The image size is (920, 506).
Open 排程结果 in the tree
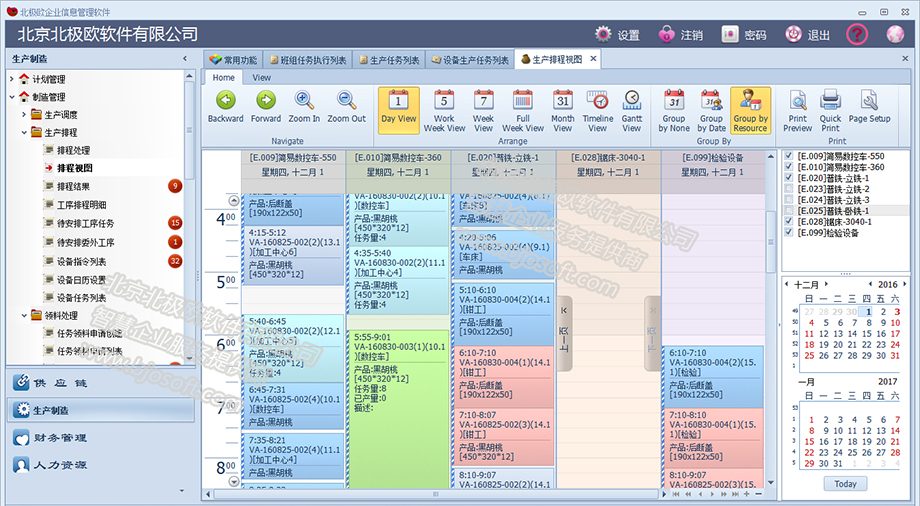pyautogui.click(x=73, y=187)
